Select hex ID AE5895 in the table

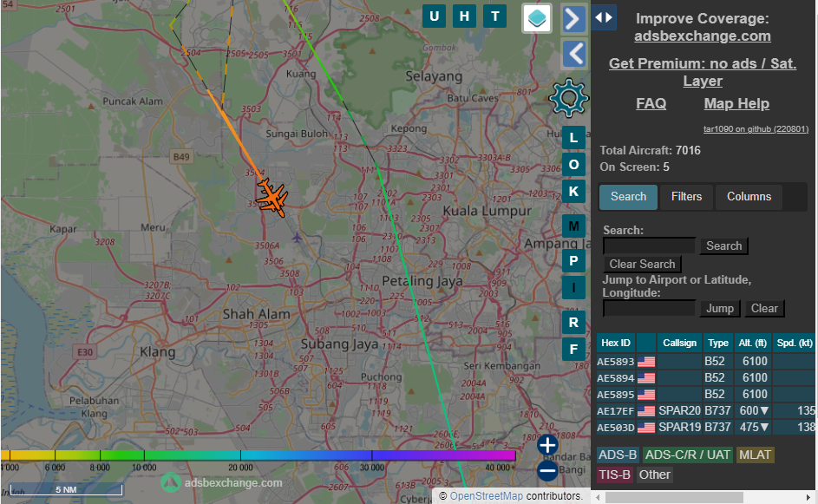616,395
